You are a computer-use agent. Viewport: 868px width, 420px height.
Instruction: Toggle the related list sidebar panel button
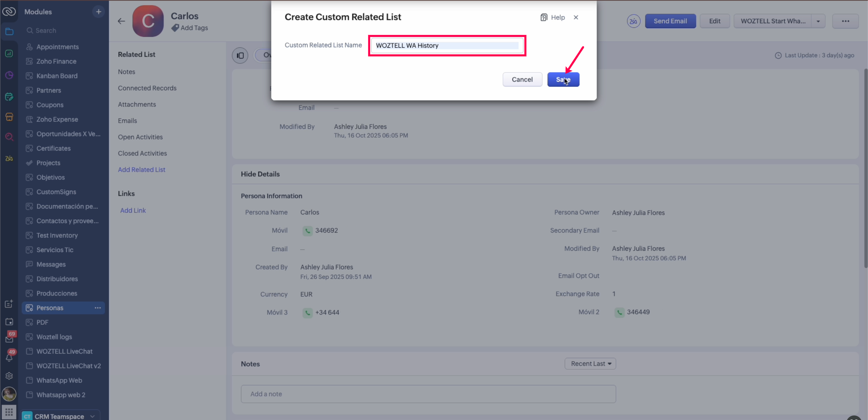click(240, 55)
